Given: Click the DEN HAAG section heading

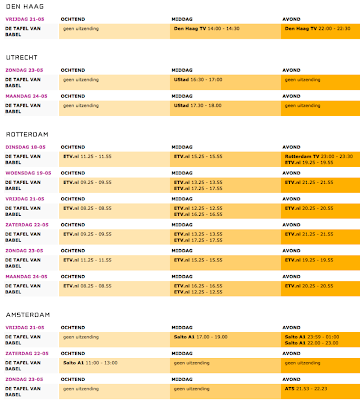Looking at the screenshot, I should (x=25, y=6).
